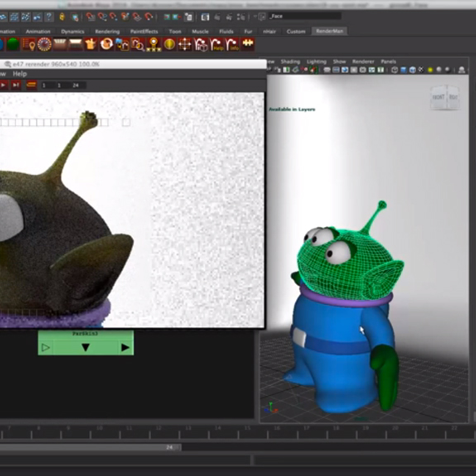Toggle the snap to view plane magnet
The width and height of the screenshot is (476, 476).
[x=137, y=17]
